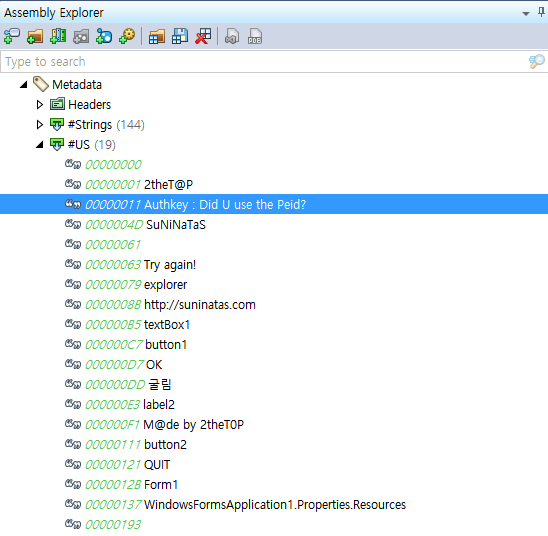Click the PDB generation toolbar icon
The width and height of the screenshot is (548, 536).
pyautogui.click(x=255, y=36)
